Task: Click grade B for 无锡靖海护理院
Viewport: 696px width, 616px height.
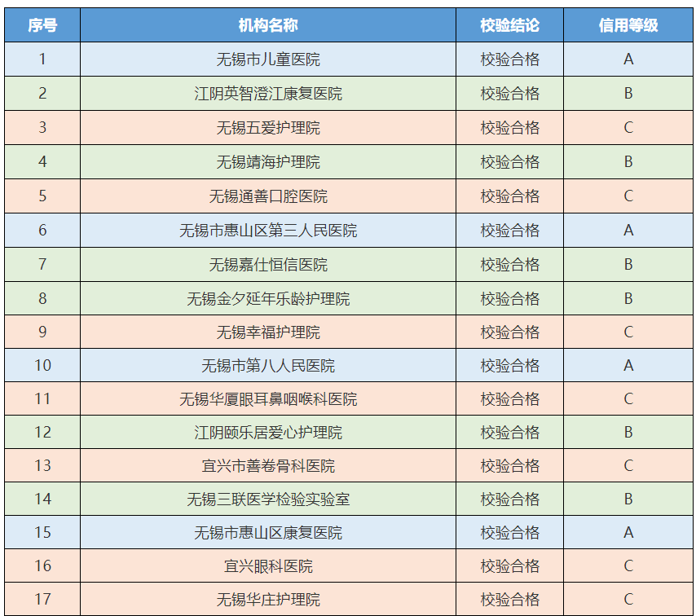Action: click(x=628, y=161)
